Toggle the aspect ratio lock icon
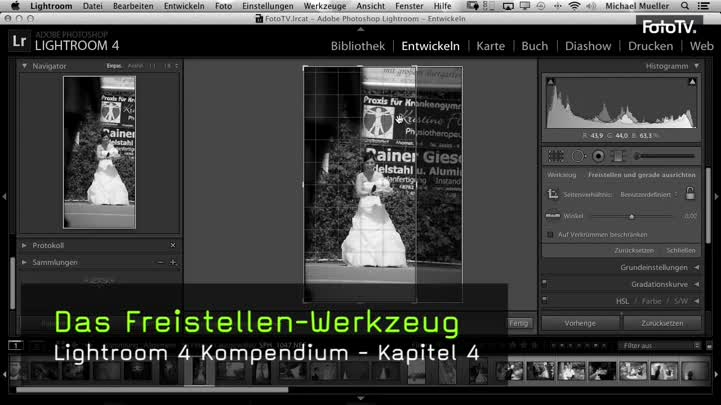This screenshot has width=721, height=405. 690,193
